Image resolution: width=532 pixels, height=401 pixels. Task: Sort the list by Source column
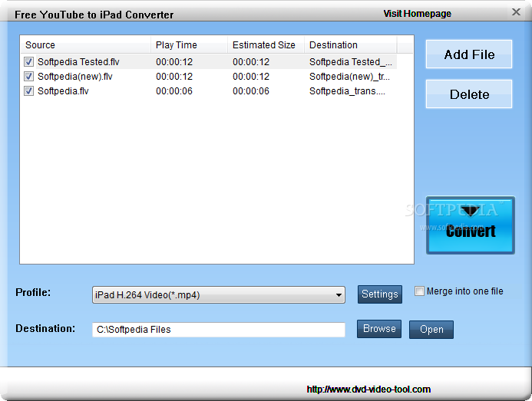pos(86,44)
